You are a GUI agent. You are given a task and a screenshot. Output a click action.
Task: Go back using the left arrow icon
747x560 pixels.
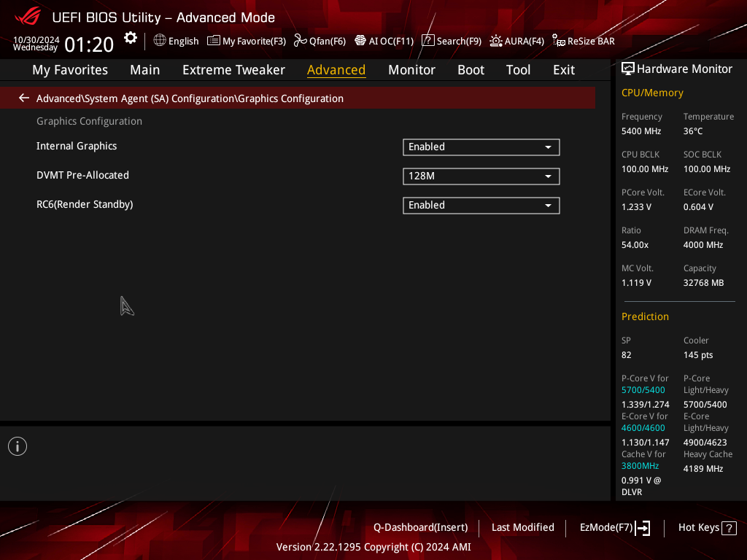pos(24,98)
